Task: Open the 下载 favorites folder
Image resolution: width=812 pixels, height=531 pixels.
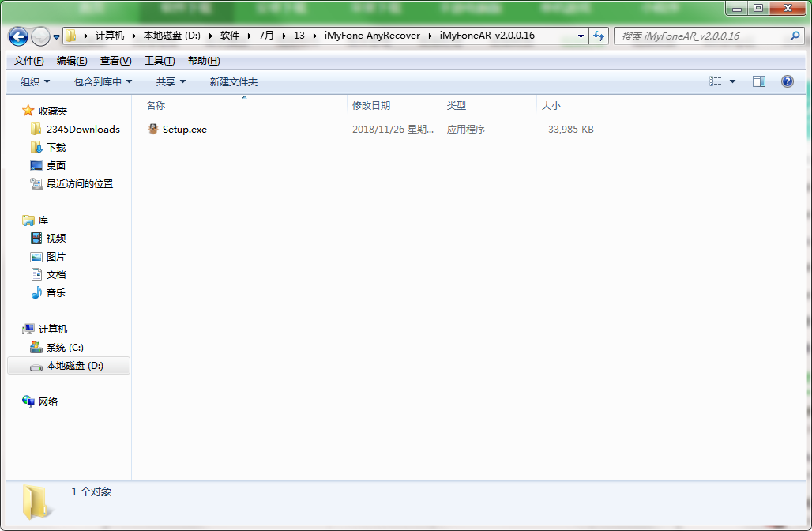Action: 56,147
